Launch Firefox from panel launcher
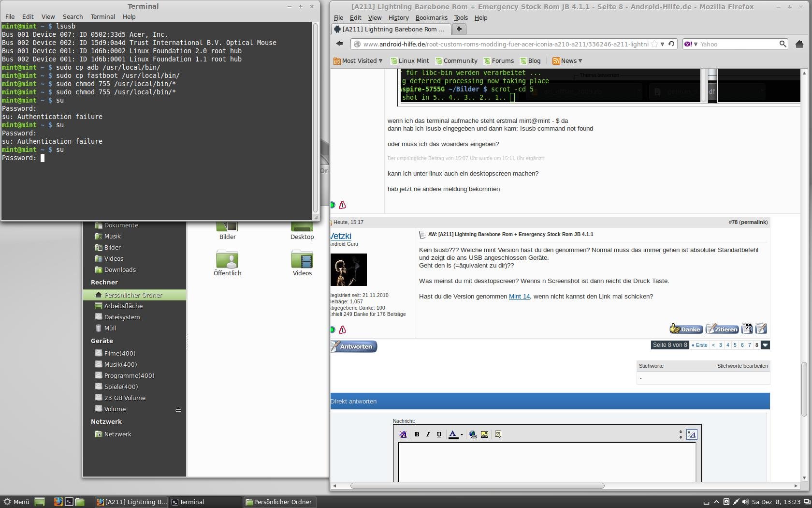This screenshot has height=508, width=812. coord(58,502)
